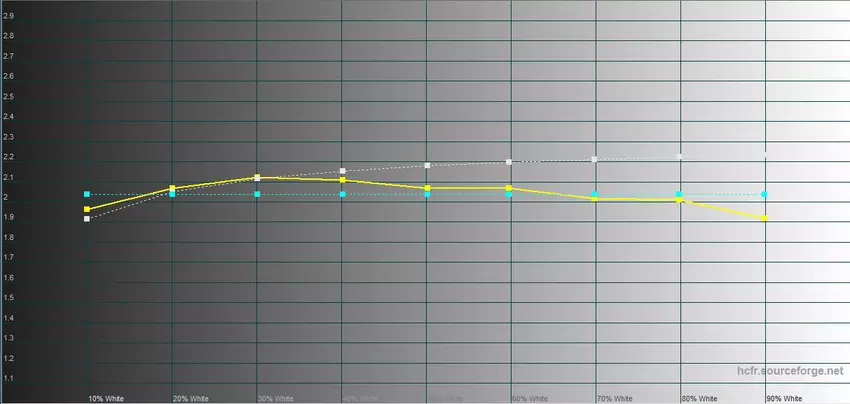The height and width of the screenshot is (404, 850).
Task: Click the 1.1 value on the y-axis
Action: (8, 378)
